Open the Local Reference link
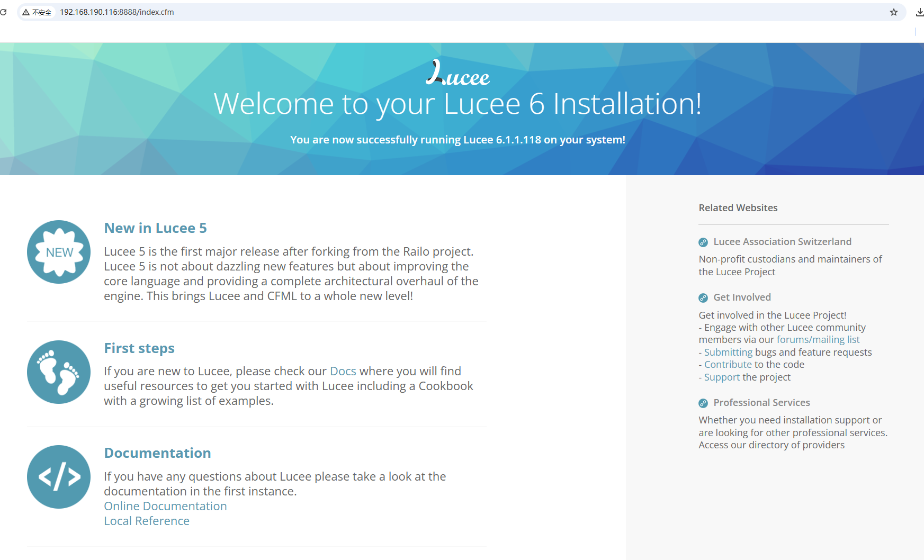 click(147, 521)
